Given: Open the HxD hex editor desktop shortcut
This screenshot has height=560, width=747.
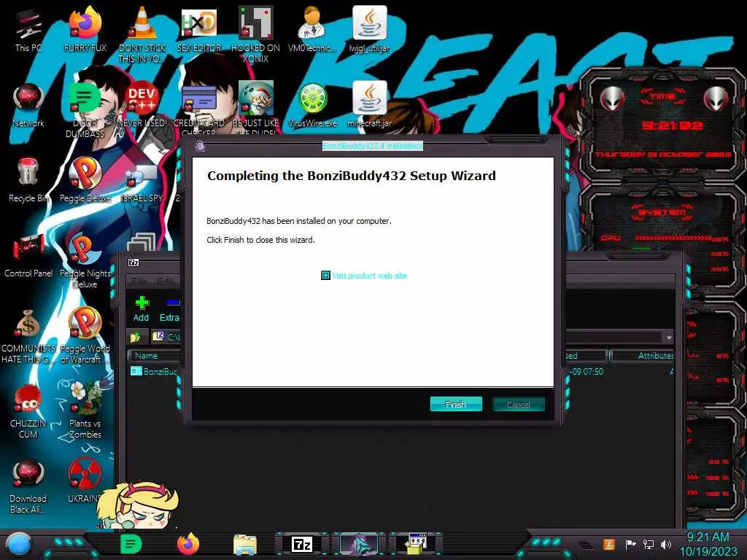Looking at the screenshot, I should pyautogui.click(x=199, y=29).
